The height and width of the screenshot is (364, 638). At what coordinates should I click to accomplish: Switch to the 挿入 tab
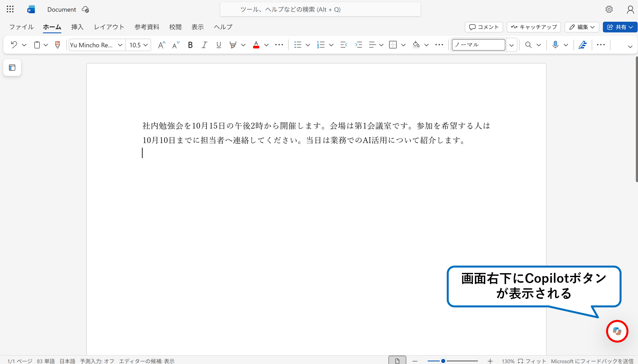tap(77, 27)
